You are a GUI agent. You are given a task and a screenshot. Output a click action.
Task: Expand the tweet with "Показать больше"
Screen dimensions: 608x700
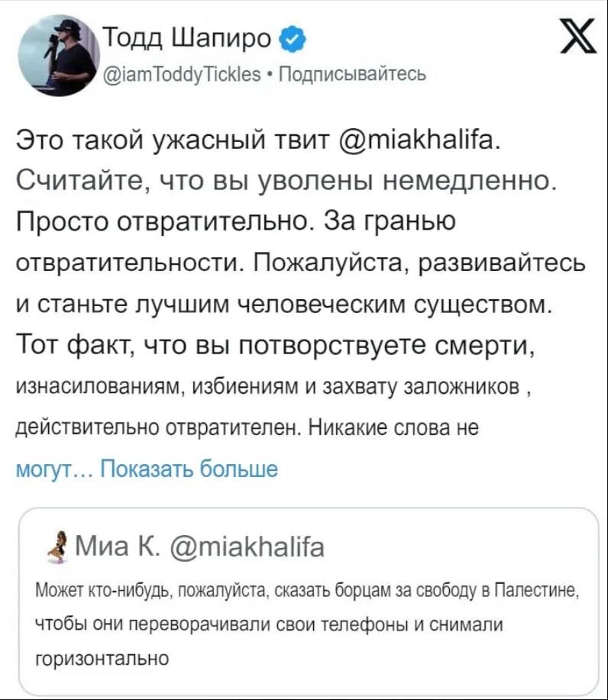(x=189, y=467)
